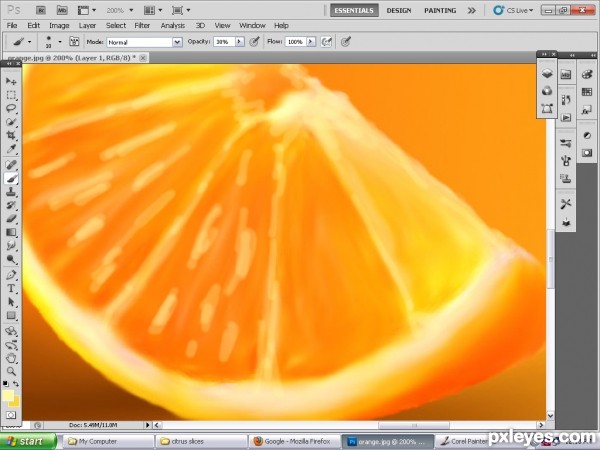Screen dimensions: 600x450
Task: Select the History Brush tool
Action: click(11, 205)
